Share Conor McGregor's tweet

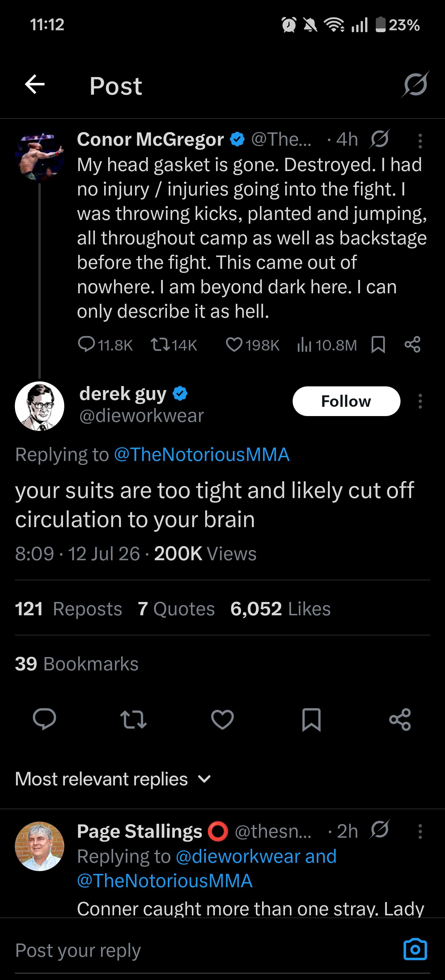[413, 344]
